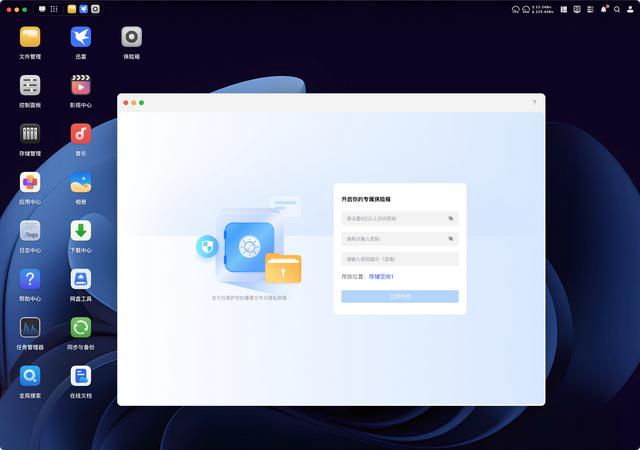Image resolution: width=640 pixels, height=450 pixels.
Task: Open the 在线文档 desktop icon
Action: pyautogui.click(x=80, y=376)
